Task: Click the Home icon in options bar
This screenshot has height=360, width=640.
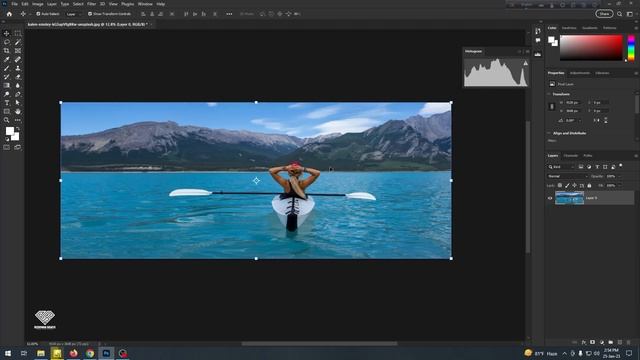Action: click(9, 14)
